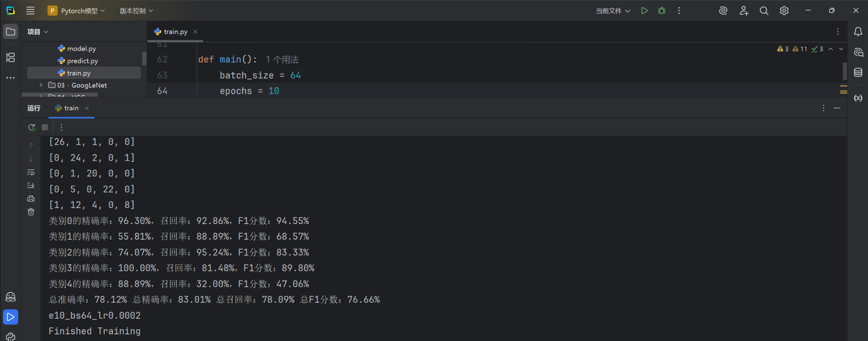Toggle scroll to end of console
Image resolution: width=868 pixels, height=341 pixels.
coord(31,185)
